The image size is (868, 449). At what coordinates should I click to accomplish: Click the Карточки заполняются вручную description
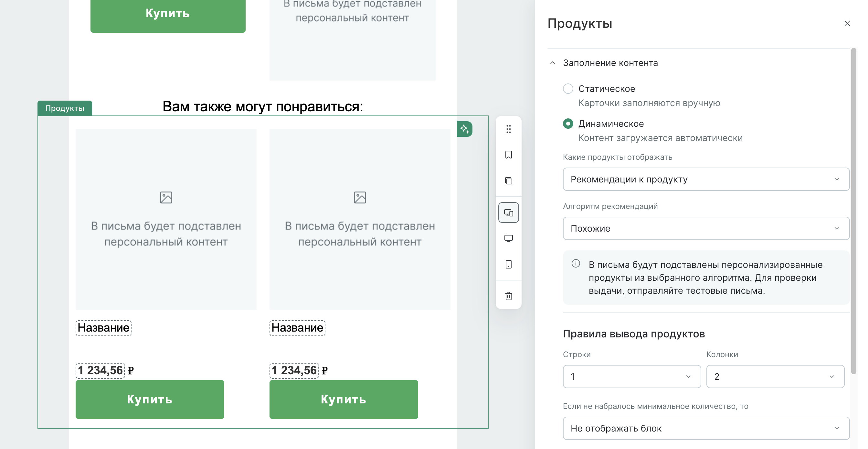[649, 103]
